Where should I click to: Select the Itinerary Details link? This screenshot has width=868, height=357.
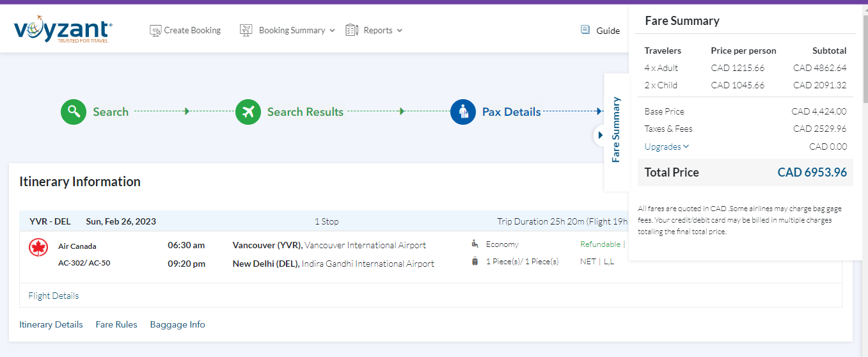(51, 324)
